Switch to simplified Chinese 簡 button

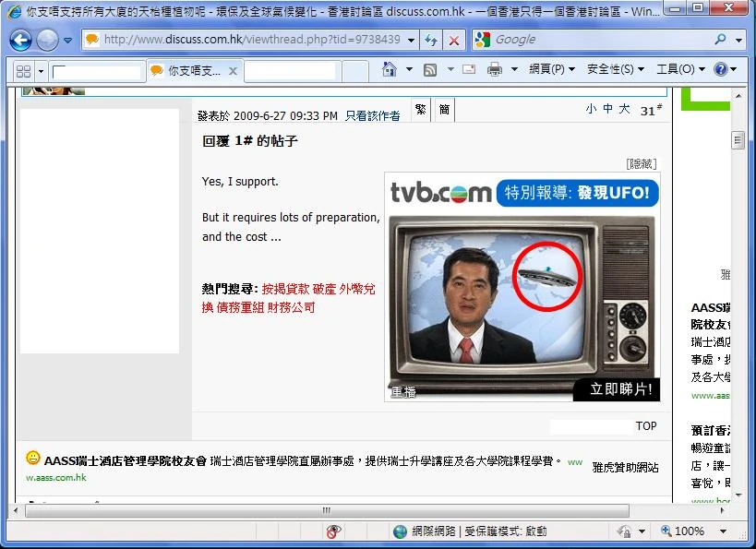[x=444, y=110]
